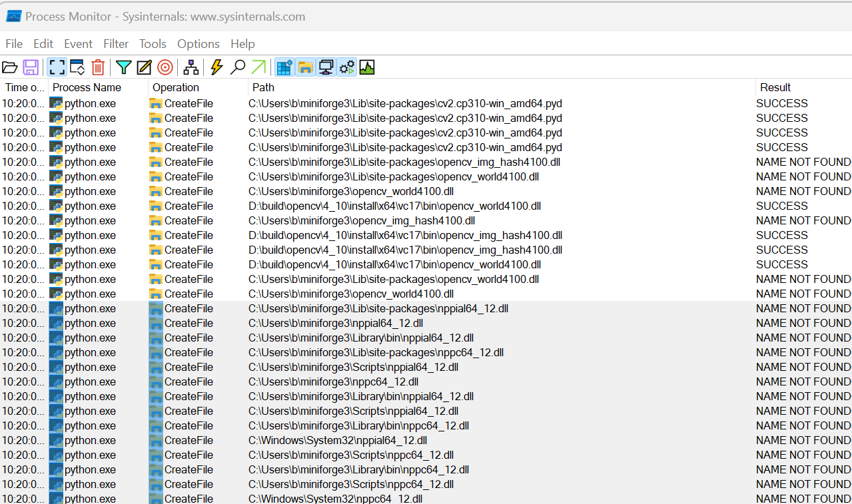852x504 pixels.
Task: Click NAME NOT FOUND for site-packages\opencv_img_hash4100.dll
Action: tap(803, 162)
